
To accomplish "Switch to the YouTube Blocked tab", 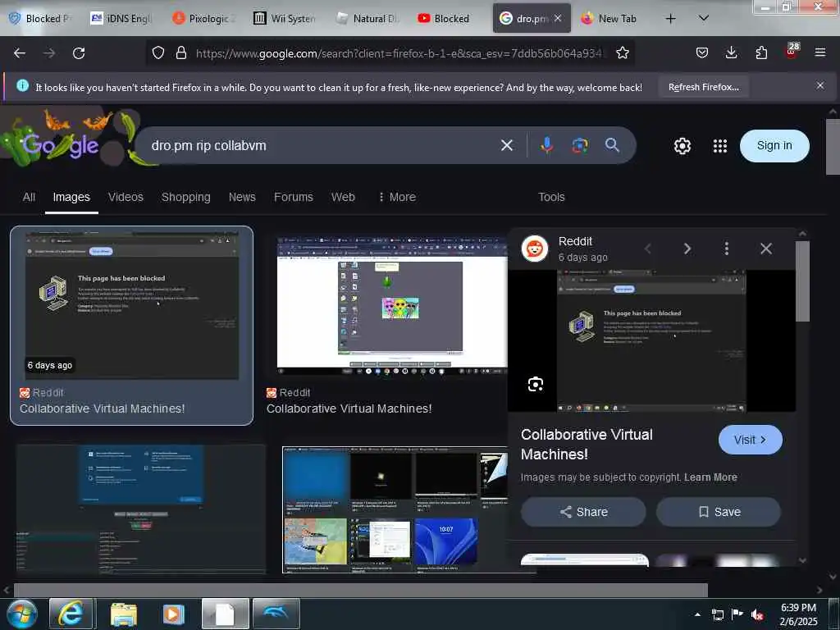I will [444, 19].
